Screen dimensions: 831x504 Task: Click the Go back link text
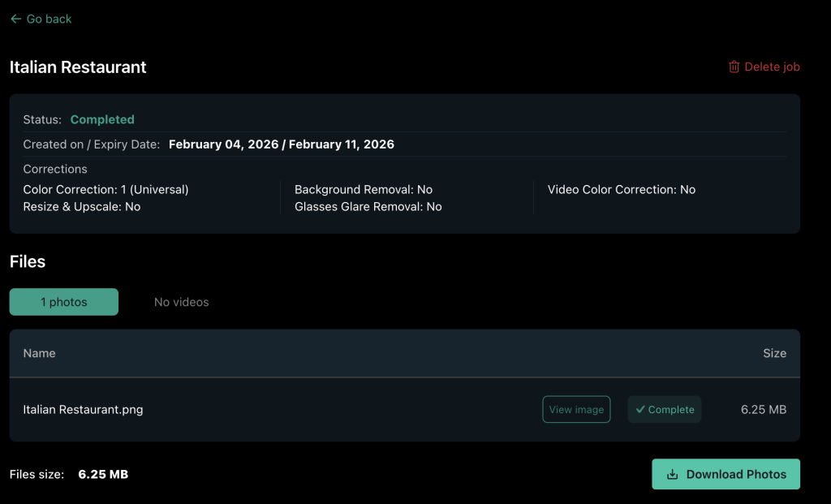click(49, 19)
